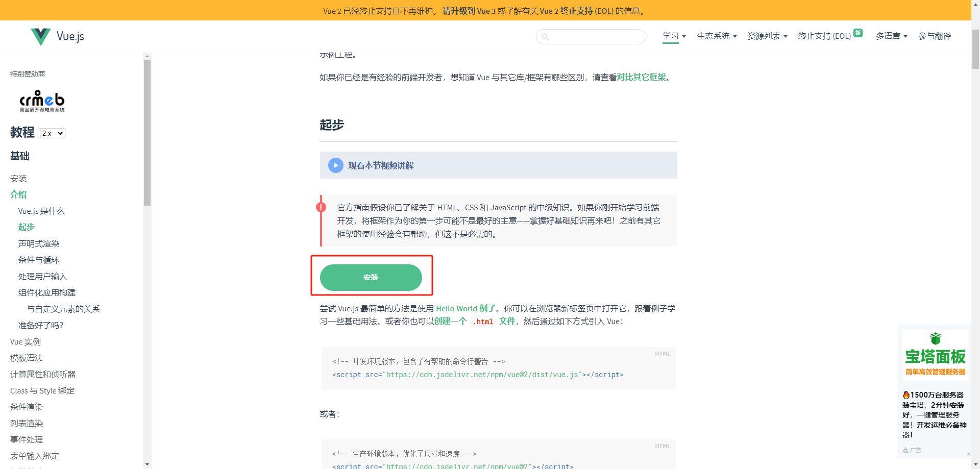Image resolution: width=980 pixels, height=469 pixels.
Task: Open 终止支持 (EOL) menu item
Action: coord(824,36)
